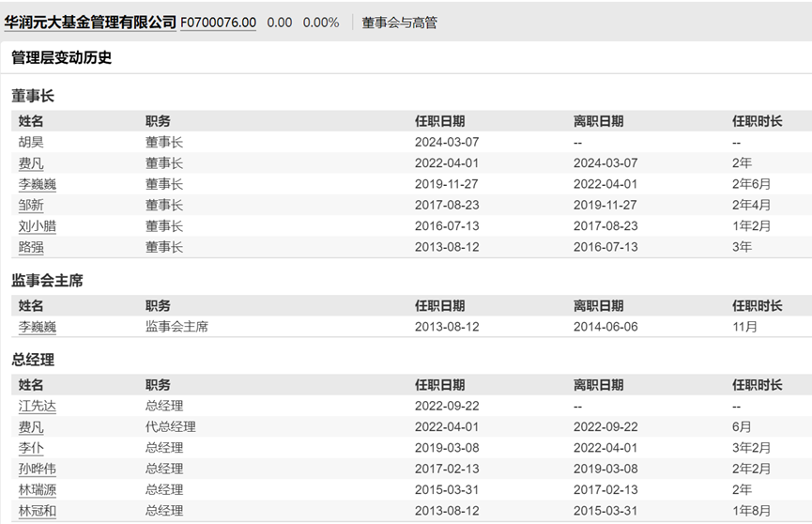This screenshot has width=812, height=524.
Task: Select position text 监事会主席 in 李巍巍 row
Action: coord(176,327)
